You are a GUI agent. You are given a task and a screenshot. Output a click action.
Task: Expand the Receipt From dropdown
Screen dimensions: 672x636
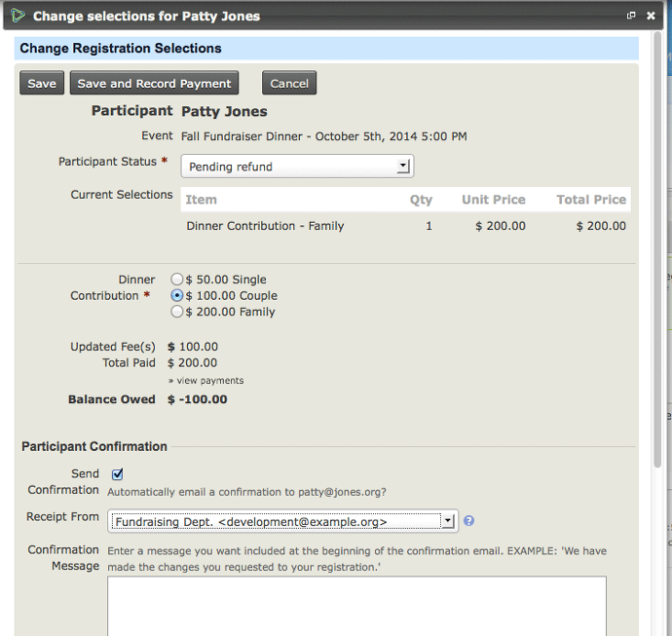281,522
